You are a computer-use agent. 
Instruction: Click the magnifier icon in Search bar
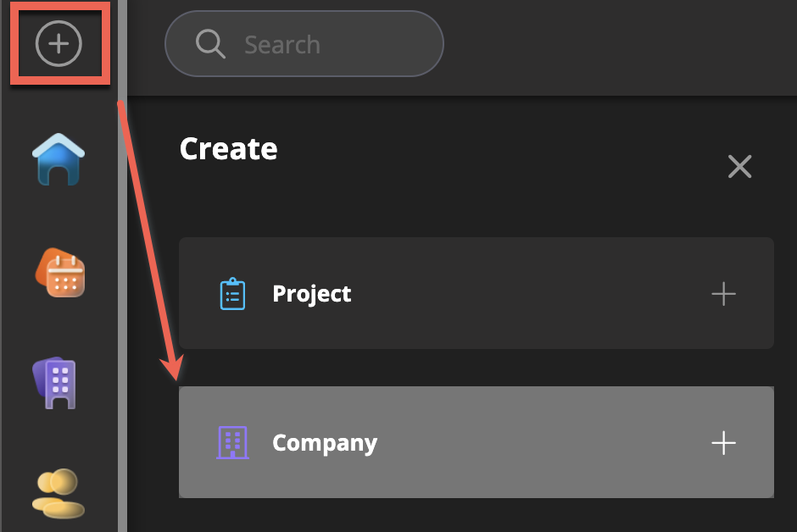pos(209,44)
